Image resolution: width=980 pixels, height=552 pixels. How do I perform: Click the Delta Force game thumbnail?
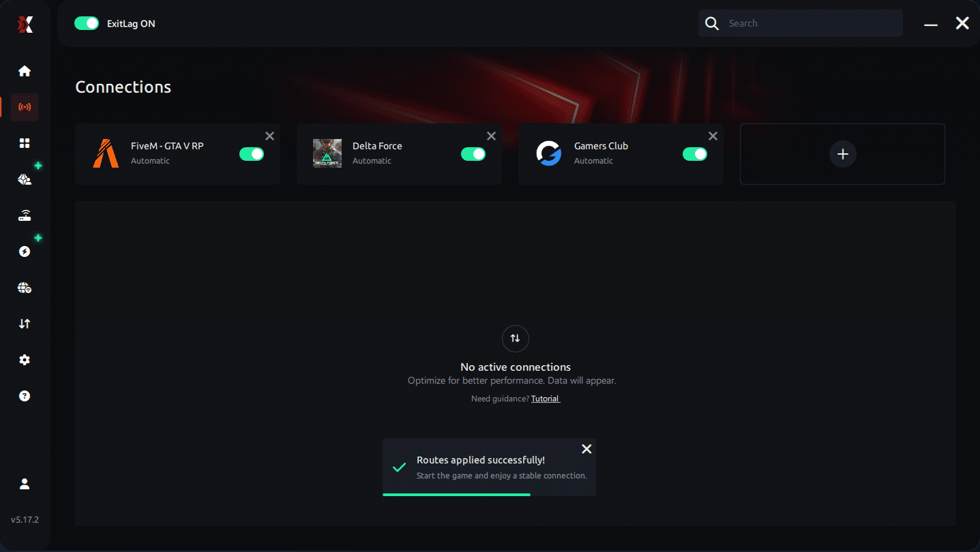(327, 153)
